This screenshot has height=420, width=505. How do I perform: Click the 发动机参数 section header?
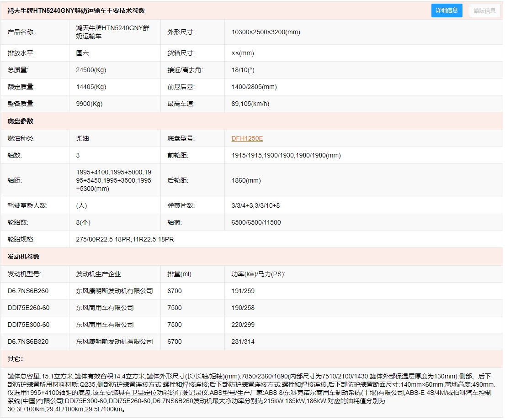coord(23,257)
